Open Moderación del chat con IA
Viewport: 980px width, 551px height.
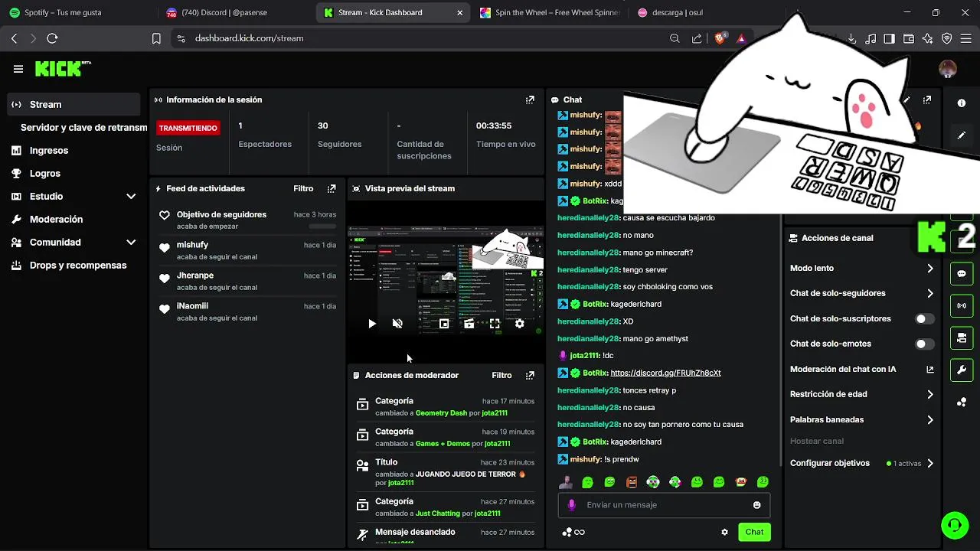point(862,369)
